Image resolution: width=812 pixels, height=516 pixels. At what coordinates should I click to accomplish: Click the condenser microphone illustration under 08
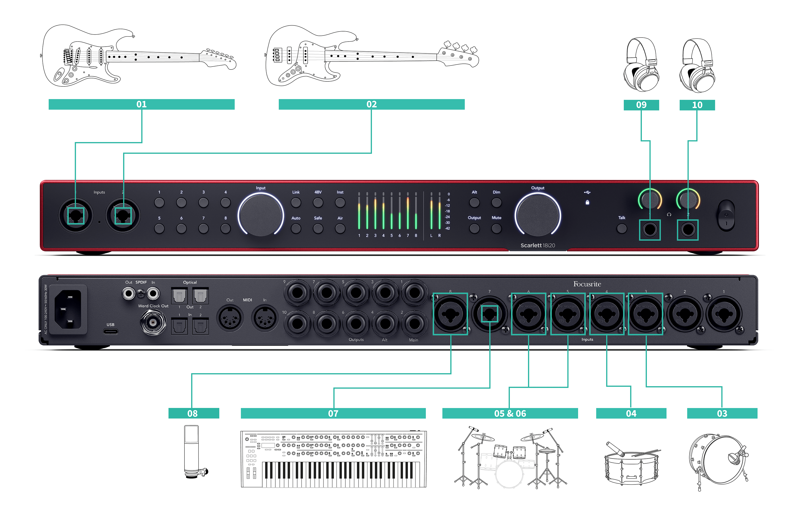pos(196,452)
